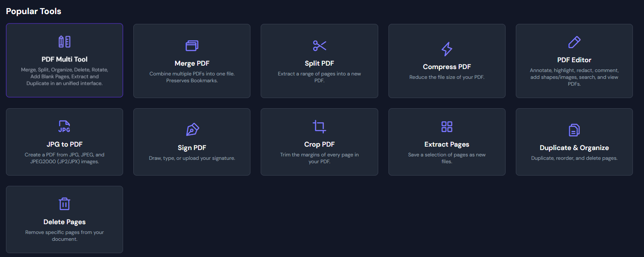Select the Split PDF scissors icon
The image size is (644, 257).
[319, 45]
